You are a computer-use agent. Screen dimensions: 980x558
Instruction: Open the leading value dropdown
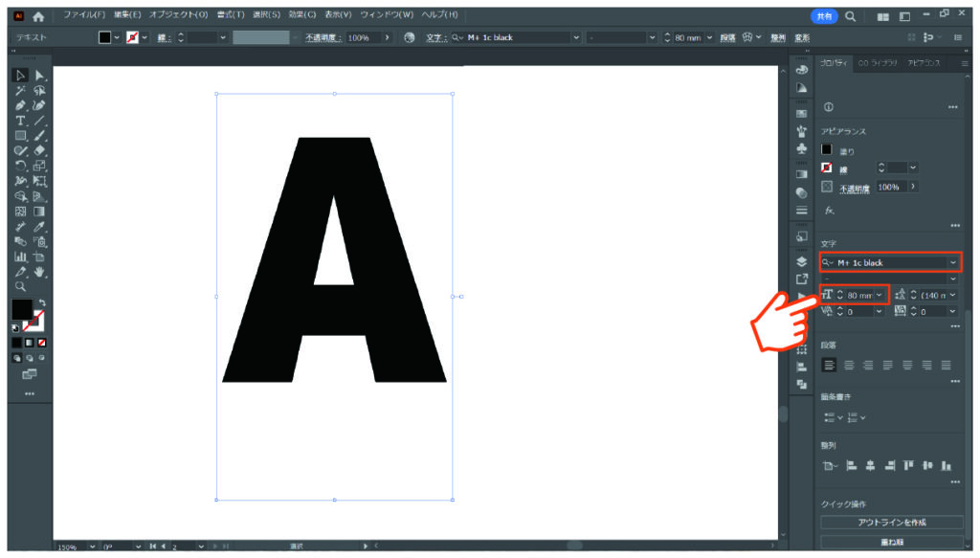point(953,295)
